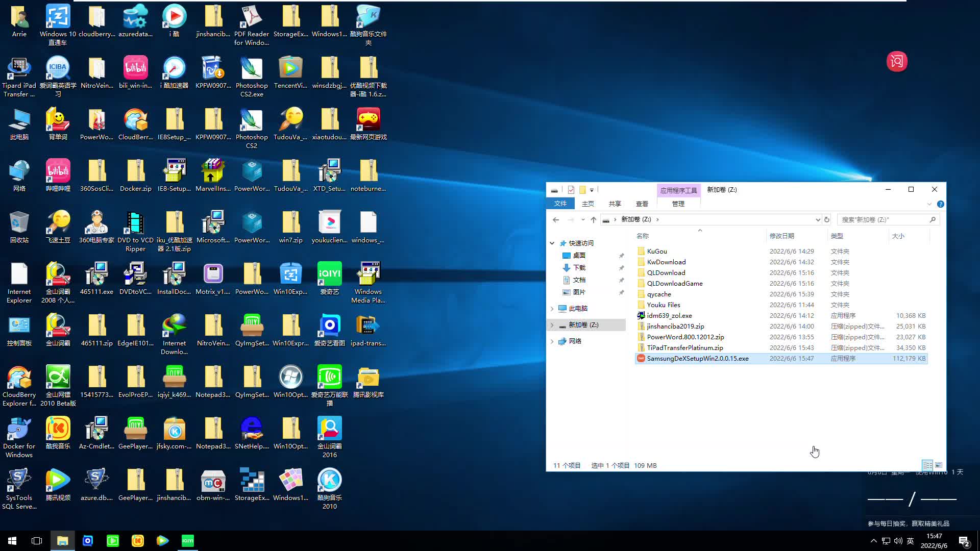Open jinshanciba2019.zip archive

coord(675,327)
